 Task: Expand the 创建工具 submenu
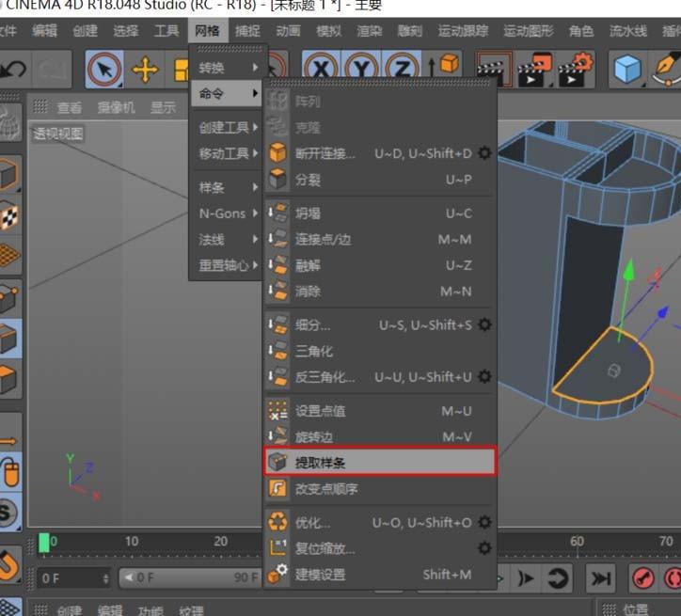[227, 127]
